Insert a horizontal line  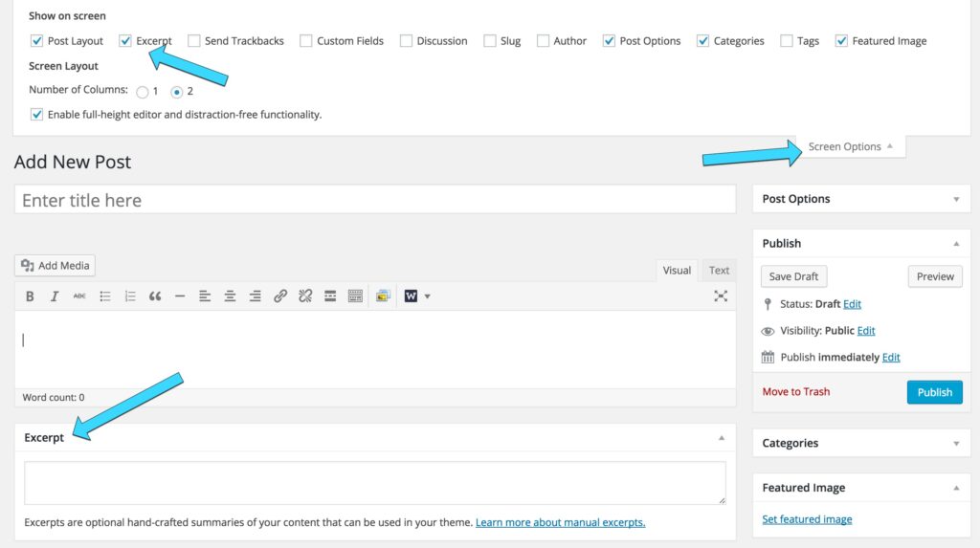180,296
